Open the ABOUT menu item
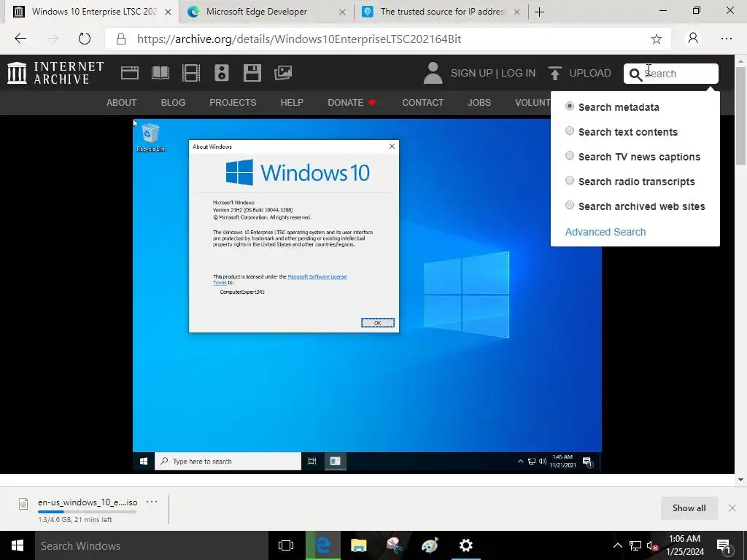Screen dimensions: 747x560 click(122, 102)
